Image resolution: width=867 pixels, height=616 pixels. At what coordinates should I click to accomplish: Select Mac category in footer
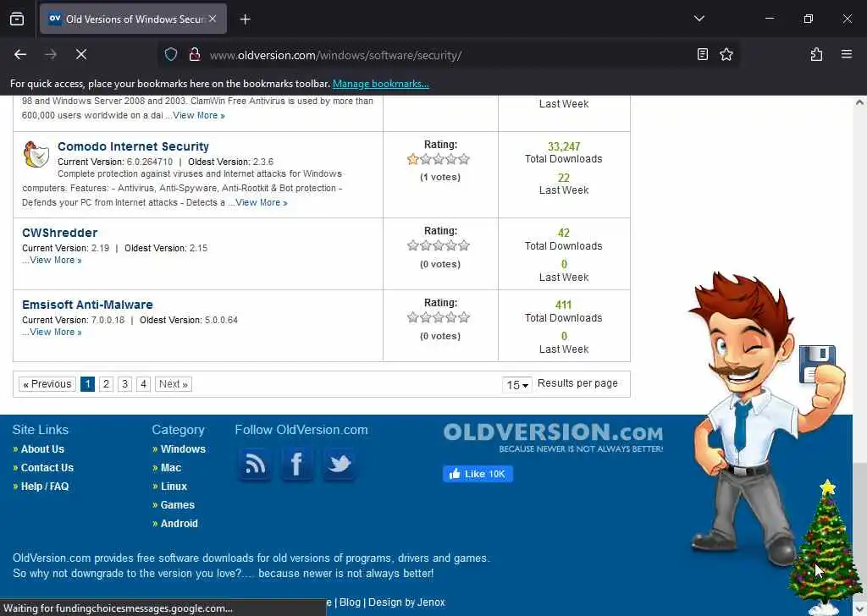(x=171, y=468)
